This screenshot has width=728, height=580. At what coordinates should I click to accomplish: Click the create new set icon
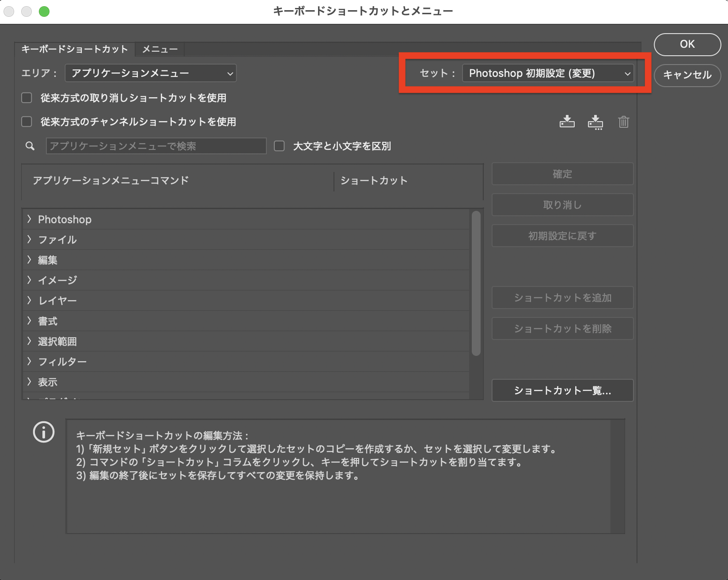[595, 122]
